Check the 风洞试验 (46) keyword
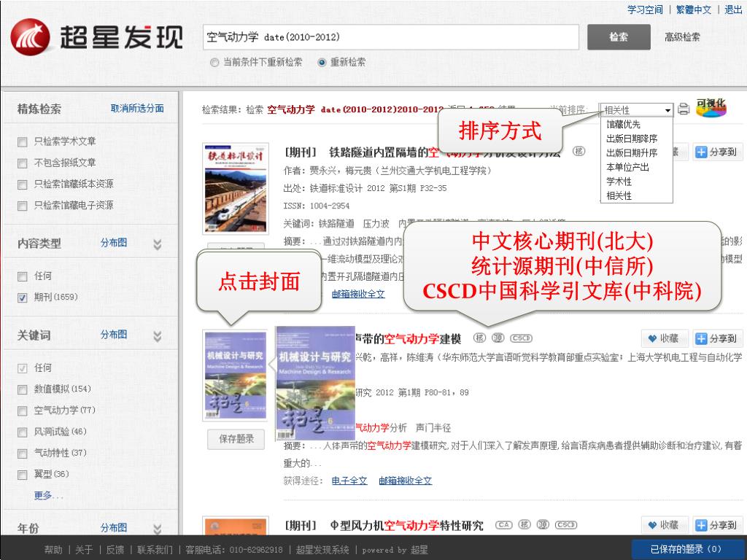 (x=23, y=432)
